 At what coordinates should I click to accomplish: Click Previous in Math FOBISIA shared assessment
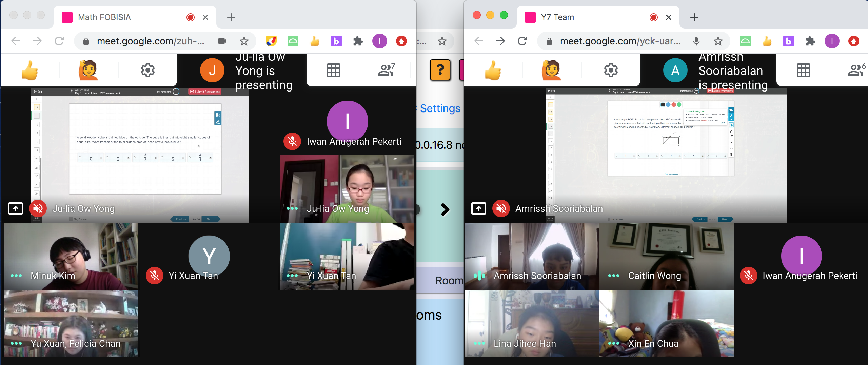coord(180,219)
